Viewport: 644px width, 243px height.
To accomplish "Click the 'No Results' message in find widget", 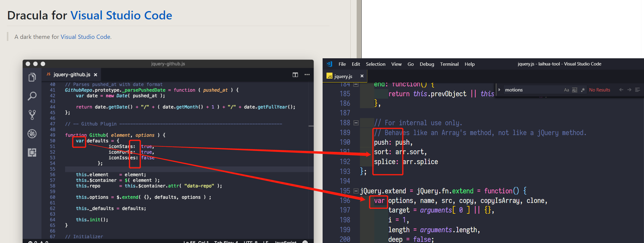I will click(599, 90).
